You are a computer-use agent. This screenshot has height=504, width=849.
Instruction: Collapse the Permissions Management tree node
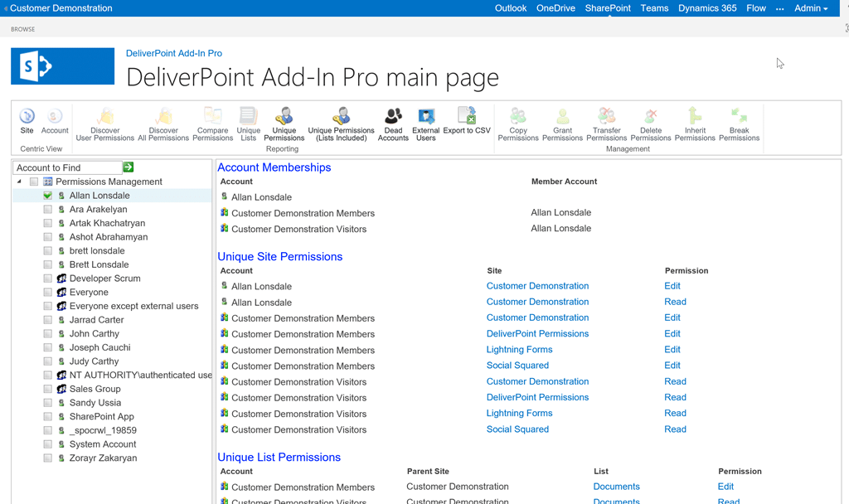pyautogui.click(x=20, y=182)
